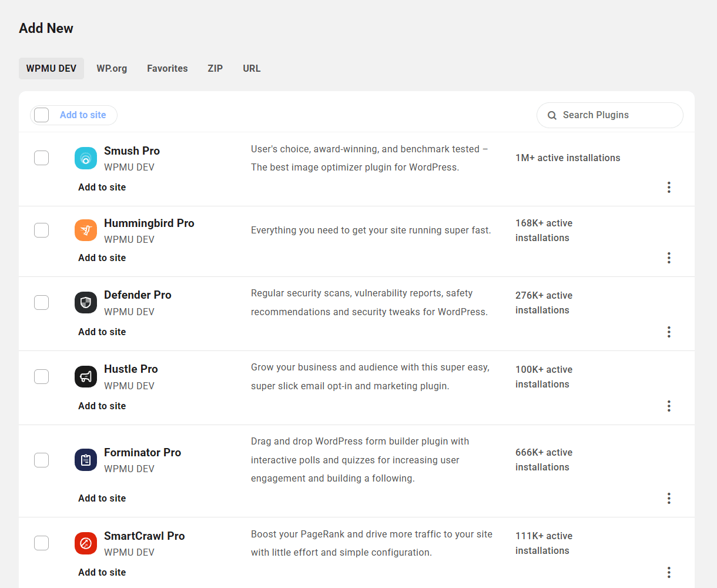717x588 pixels.
Task: Tick the select-all checkbox beside Add to site
Action: coord(42,115)
